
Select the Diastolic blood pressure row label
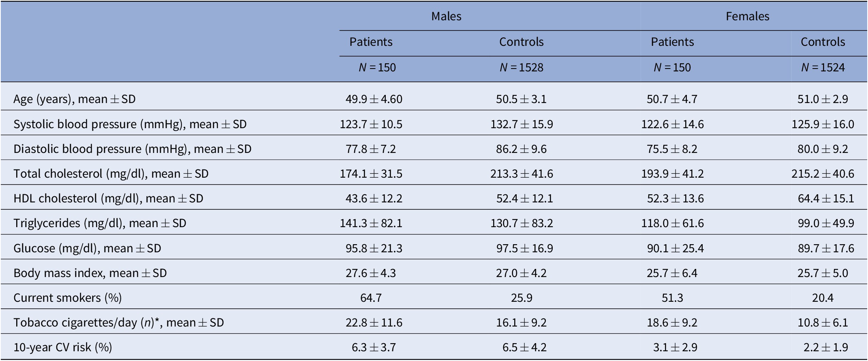click(x=133, y=149)
